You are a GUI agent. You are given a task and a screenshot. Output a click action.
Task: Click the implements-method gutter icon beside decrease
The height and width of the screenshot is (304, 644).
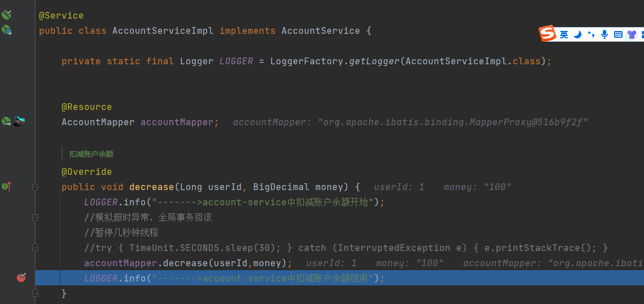pyautogui.click(x=6, y=186)
